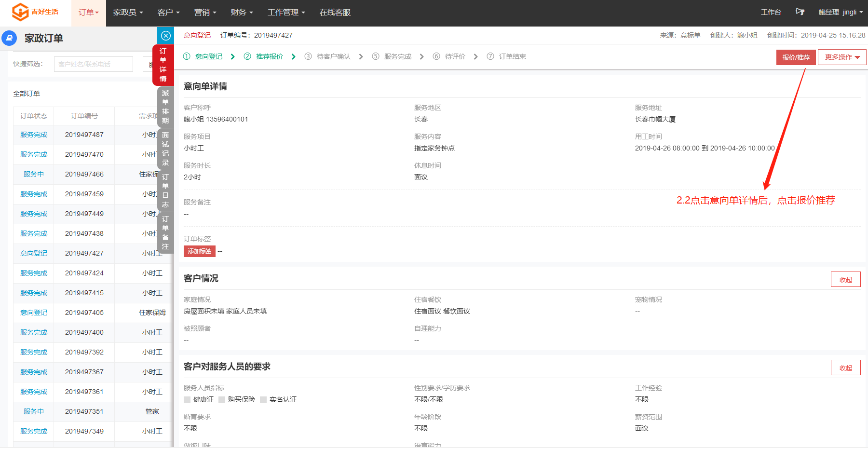This screenshot has width=868, height=449.
Task: Select the 订单详情 side tab
Action: coord(163,65)
